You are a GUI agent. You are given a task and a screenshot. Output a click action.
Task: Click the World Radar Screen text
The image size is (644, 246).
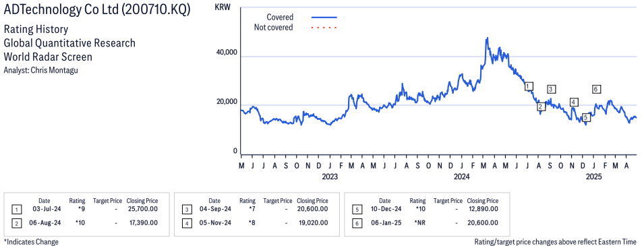(x=48, y=57)
